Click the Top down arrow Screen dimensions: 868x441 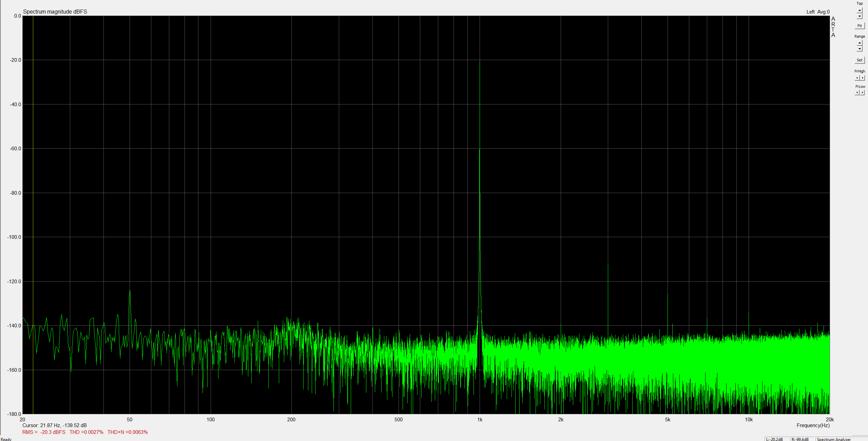coord(859,16)
